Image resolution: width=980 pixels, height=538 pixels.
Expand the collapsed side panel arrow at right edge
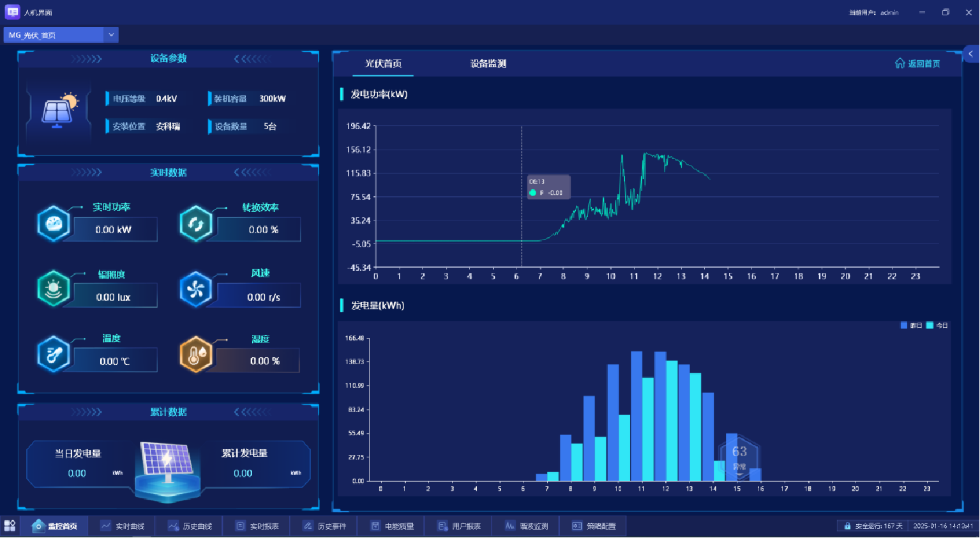pyautogui.click(x=971, y=54)
